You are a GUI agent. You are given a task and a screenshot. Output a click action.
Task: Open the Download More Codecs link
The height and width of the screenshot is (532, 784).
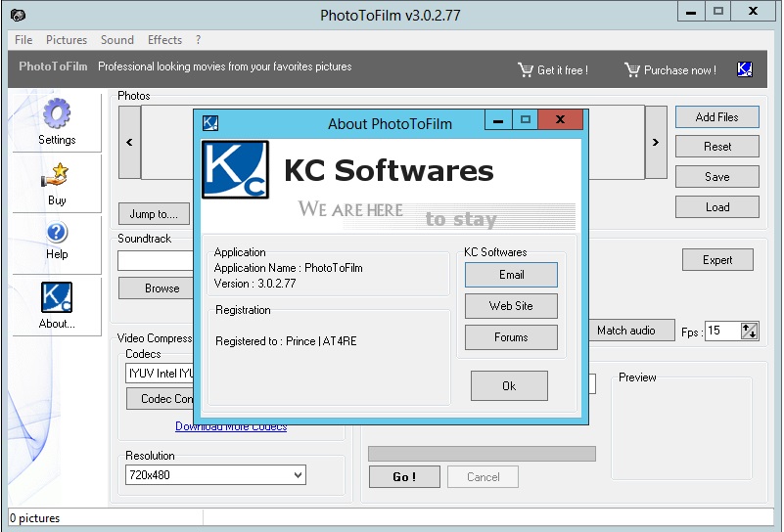coord(231,426)
